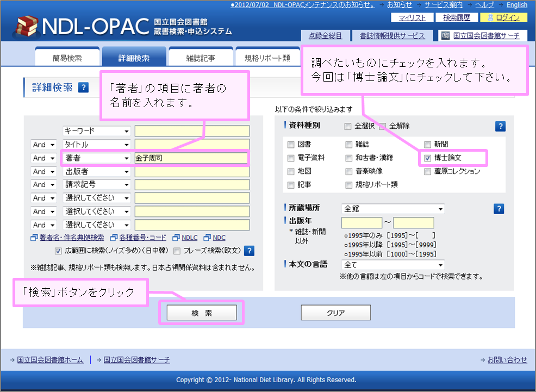Click the クリア button
This screenshot has height=392, width=536.
pyautogui.click(x=336, y=313)
